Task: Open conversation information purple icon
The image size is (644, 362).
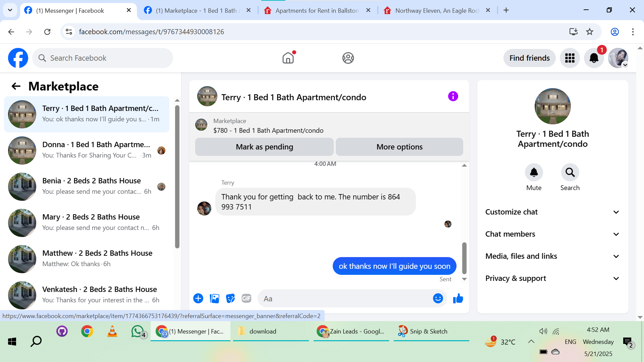Action: tap(453, 97)
